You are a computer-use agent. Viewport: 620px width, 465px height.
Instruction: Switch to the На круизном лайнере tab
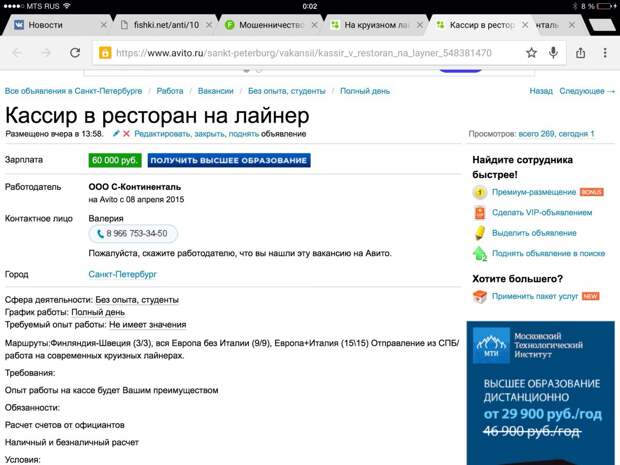pyautogui.click(x=376, y=25)
